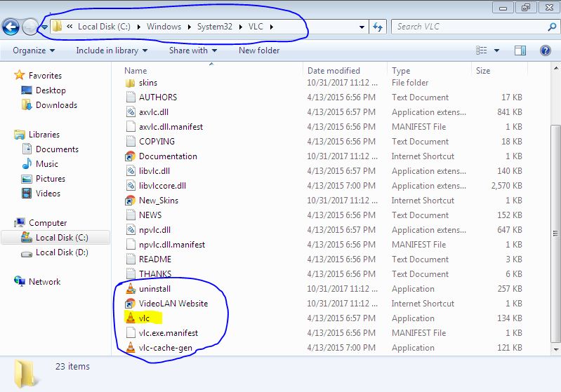Open the view options dropdown arrow
Viewport: 561px width, 392px height.
point(496,50)
